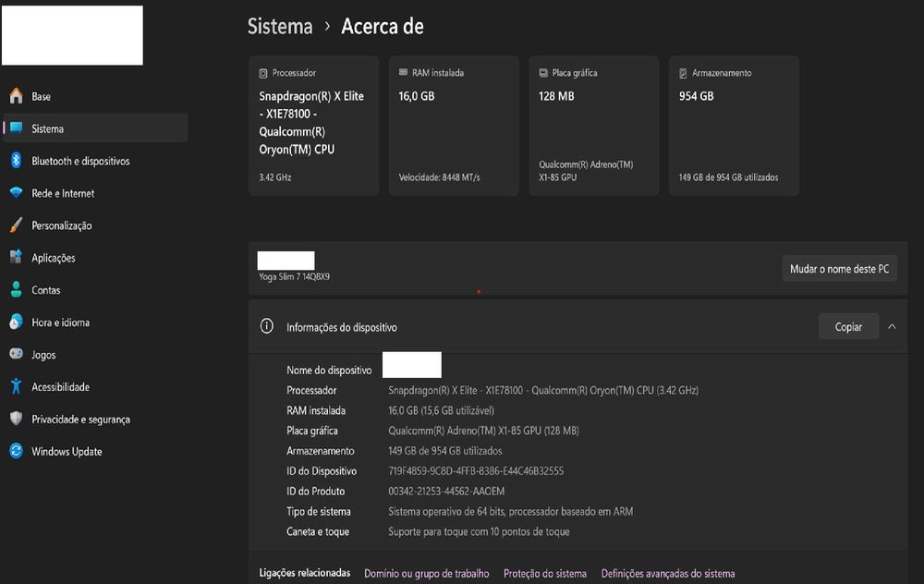Click the Suporte para toque com 10 pontos value
Viewport: 924px width, 584px height.
[479, 531]
